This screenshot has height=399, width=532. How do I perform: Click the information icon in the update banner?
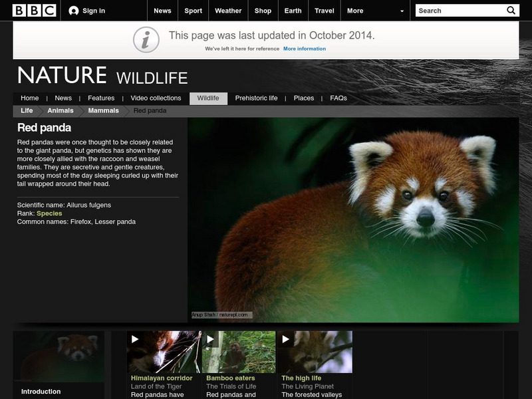[x=145, y=39]
